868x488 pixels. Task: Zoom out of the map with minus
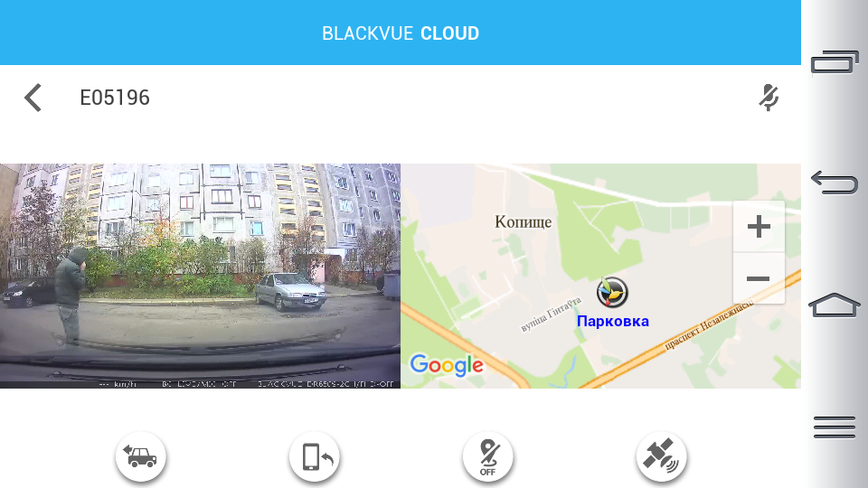pyautogui.click(x=759, y=278)
